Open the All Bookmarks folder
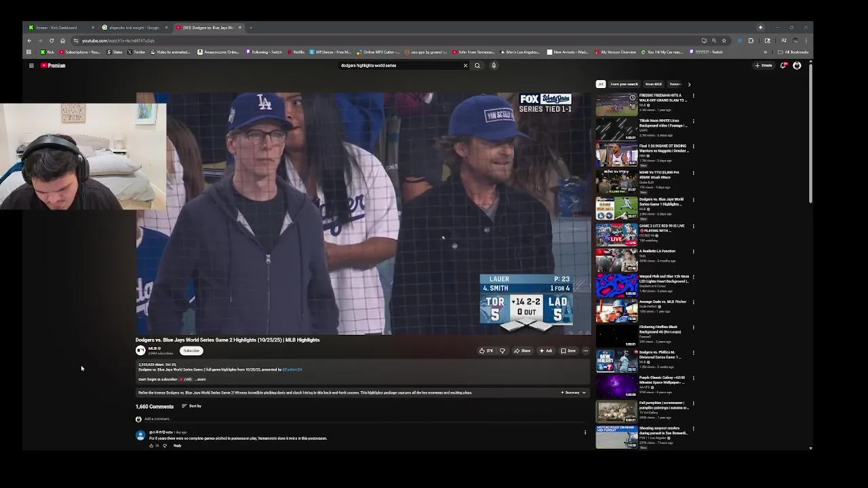The height and width of the screenshot is (488, 868). pyautogui.click(x=793, y=52)
